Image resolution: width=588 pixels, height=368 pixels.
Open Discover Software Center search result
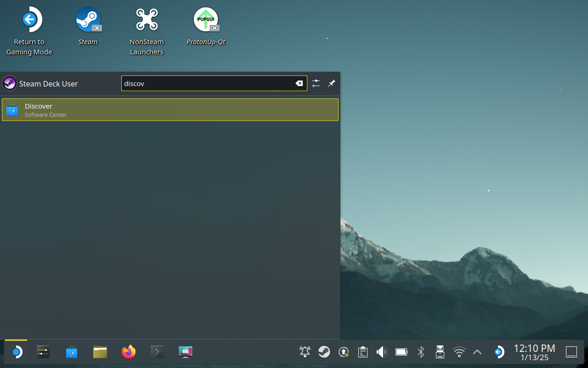[x=170, y=110]
